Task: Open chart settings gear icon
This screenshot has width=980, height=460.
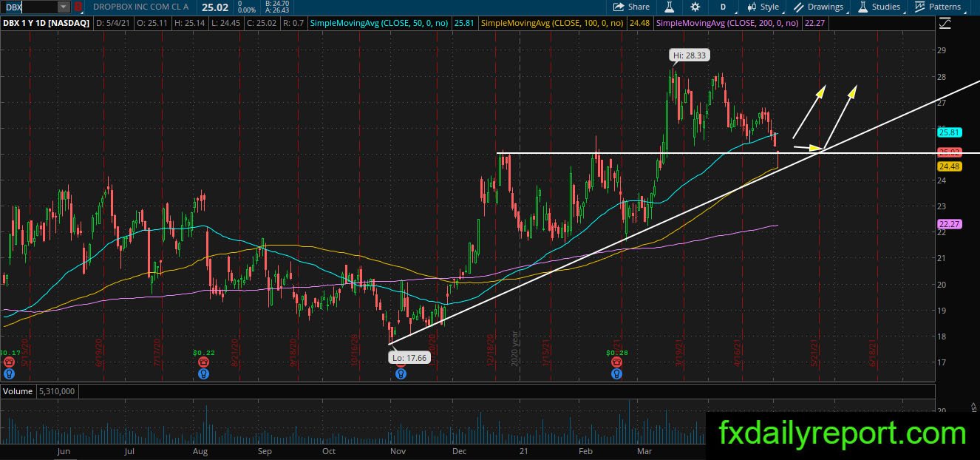Action: 695,7
